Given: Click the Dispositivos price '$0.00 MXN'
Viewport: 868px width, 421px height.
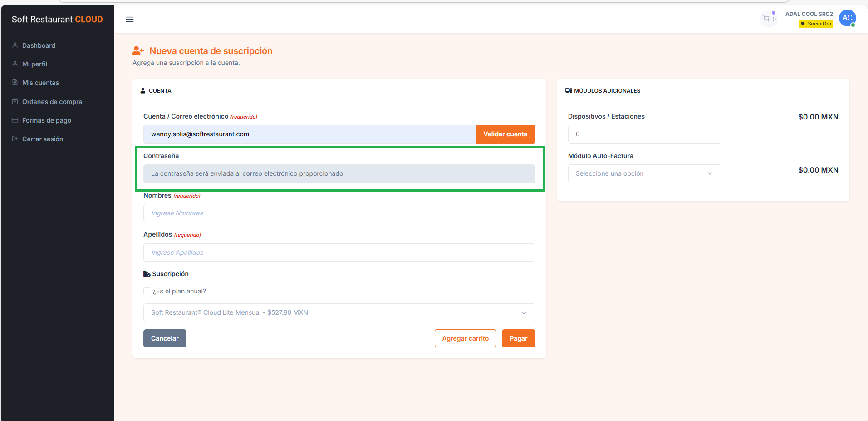Looking at the screenshot, I should coord(818,117).
